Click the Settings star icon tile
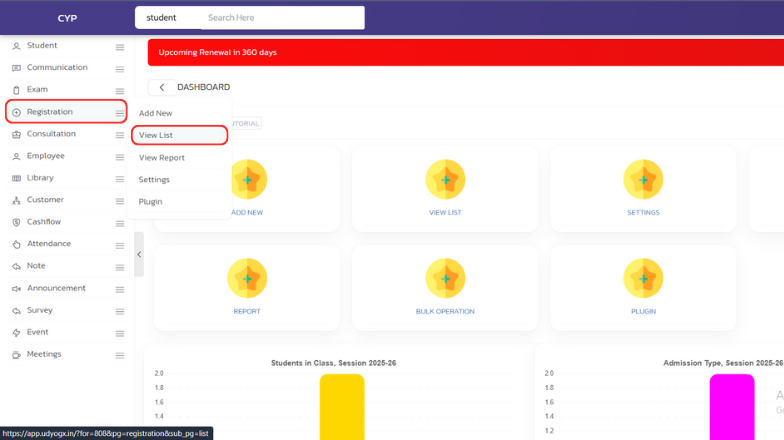 (643, 180)
